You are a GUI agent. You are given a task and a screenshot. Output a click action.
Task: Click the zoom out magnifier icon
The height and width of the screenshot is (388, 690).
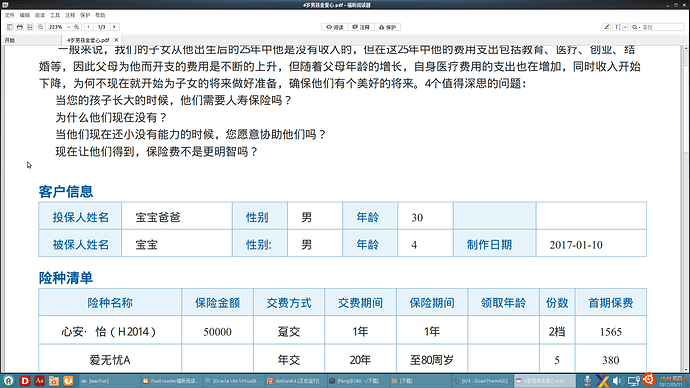point(40,27)
